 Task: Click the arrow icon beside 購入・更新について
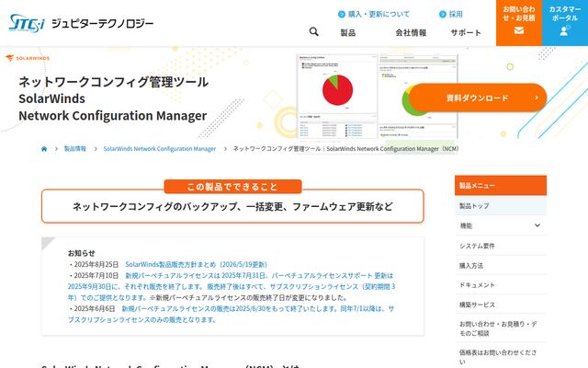pyautogui.click(x=341, y=15)
